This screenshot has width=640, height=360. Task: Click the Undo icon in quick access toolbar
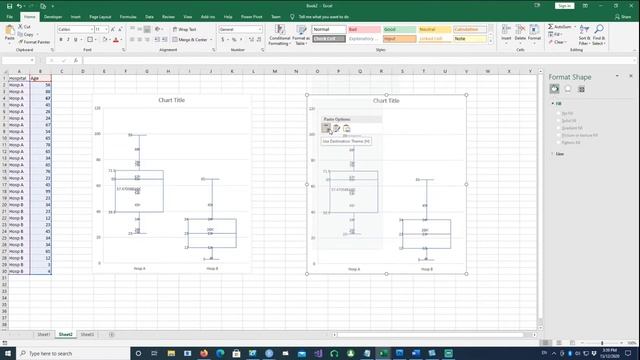point(19,6)
